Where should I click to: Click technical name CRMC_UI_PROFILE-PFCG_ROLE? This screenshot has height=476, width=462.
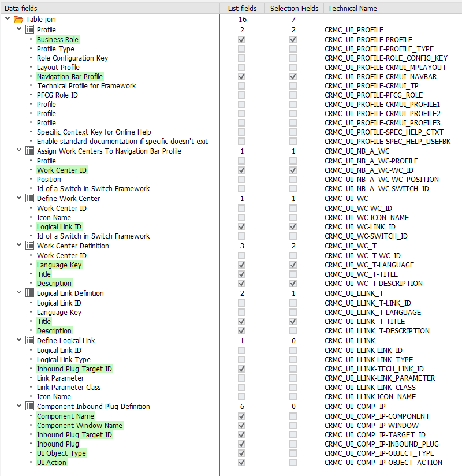(x=374, y=95)
